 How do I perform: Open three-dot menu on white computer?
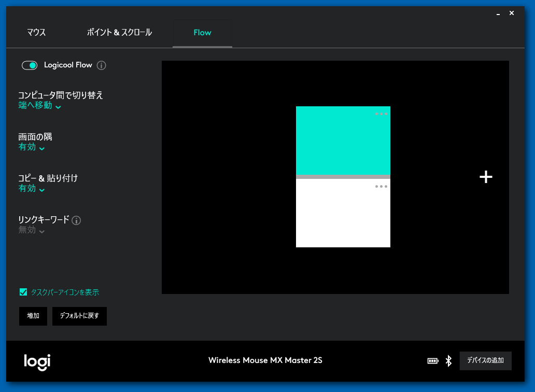[381, 186]
